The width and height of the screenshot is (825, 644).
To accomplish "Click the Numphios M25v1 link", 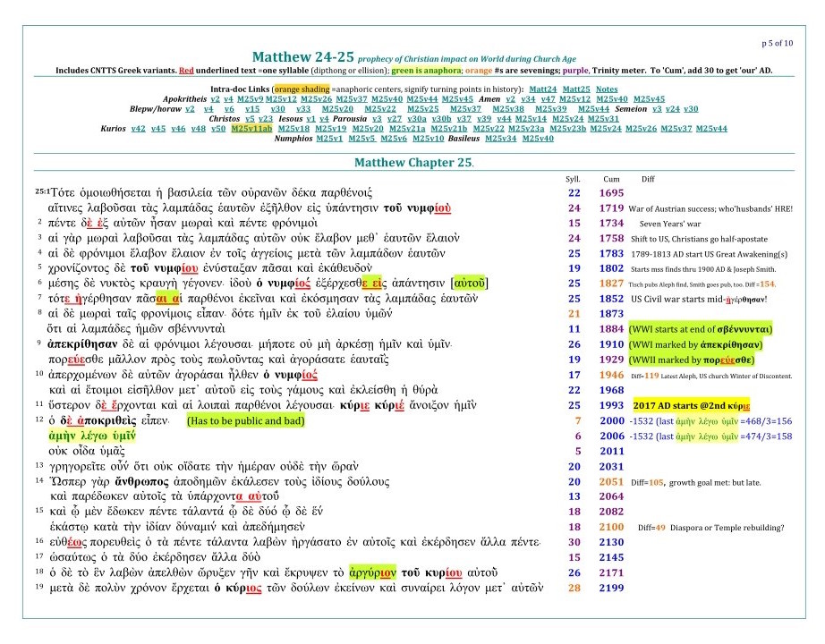I will point(329,139).
